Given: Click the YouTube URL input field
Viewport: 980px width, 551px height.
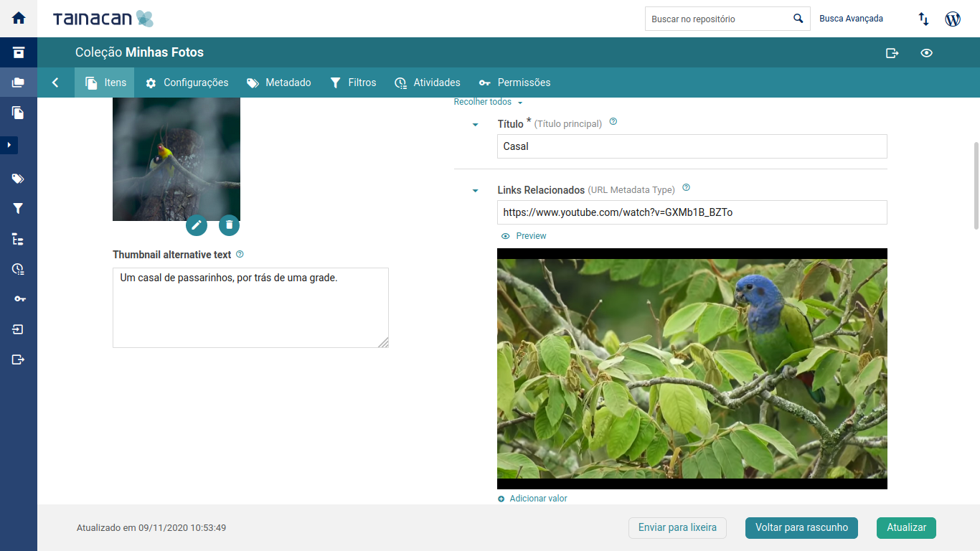Looking at the screenshot, I should [x=692, y=212].
